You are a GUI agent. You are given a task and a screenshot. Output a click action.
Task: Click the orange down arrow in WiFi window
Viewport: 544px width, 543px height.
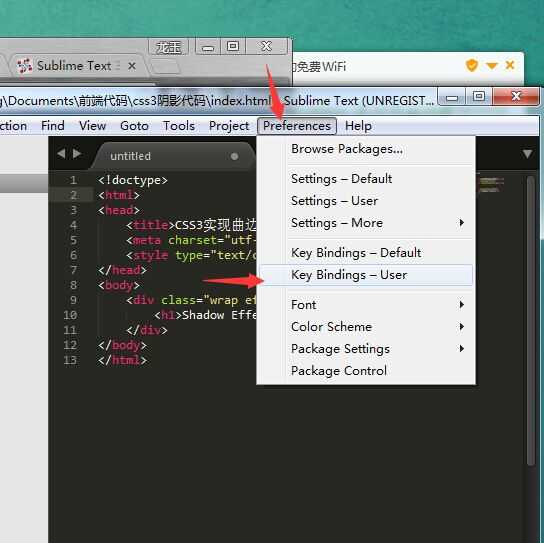pyautogui.click(x=492, y=66)
